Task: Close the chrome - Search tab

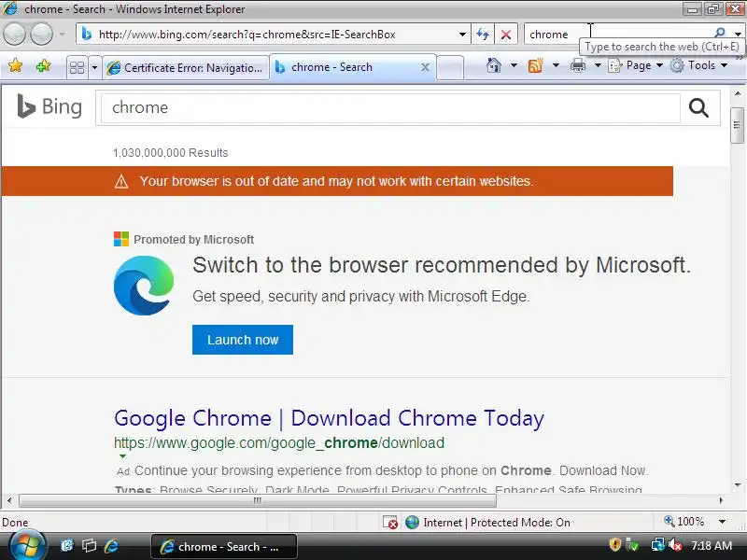Action: coord(426,67)
